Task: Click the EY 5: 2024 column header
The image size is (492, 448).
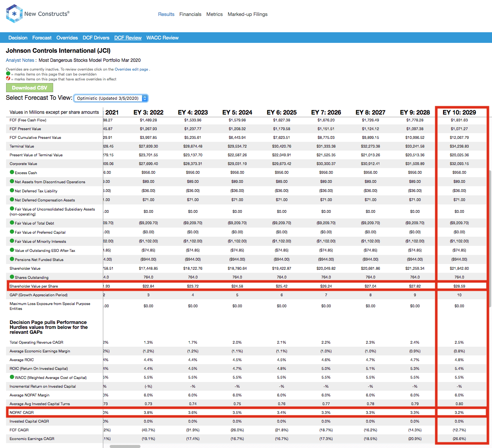Action: tap(237, 112)
